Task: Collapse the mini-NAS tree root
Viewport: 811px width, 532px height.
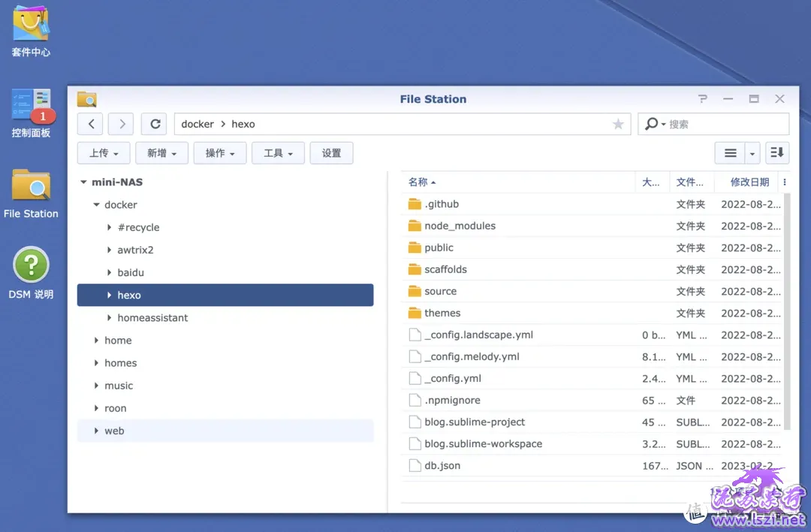Action: 83,182
